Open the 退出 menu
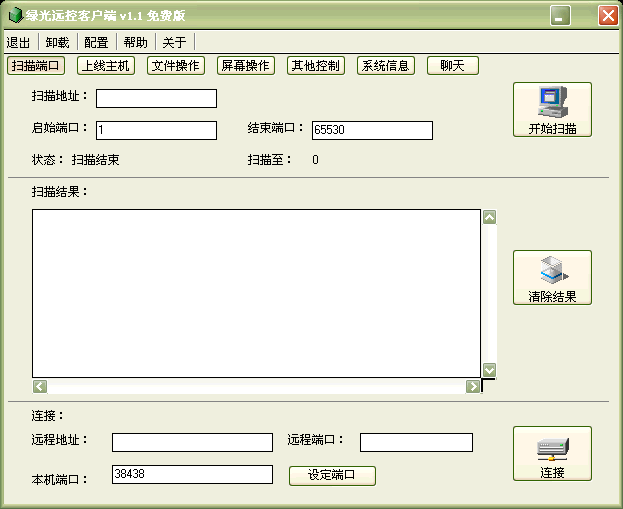623x509 pixels. pyautogui.click(x=19, y=42)
